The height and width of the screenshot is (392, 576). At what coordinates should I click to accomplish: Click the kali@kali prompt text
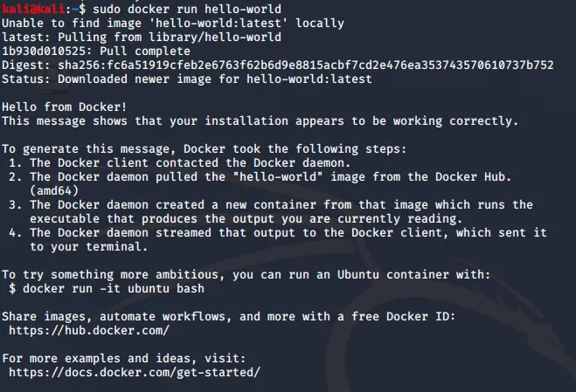pos(33,9)
